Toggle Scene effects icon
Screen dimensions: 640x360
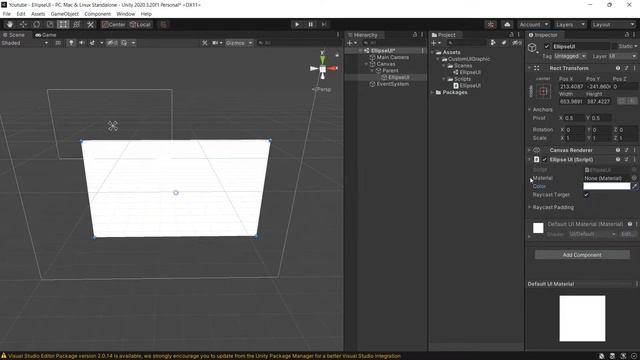92,43
